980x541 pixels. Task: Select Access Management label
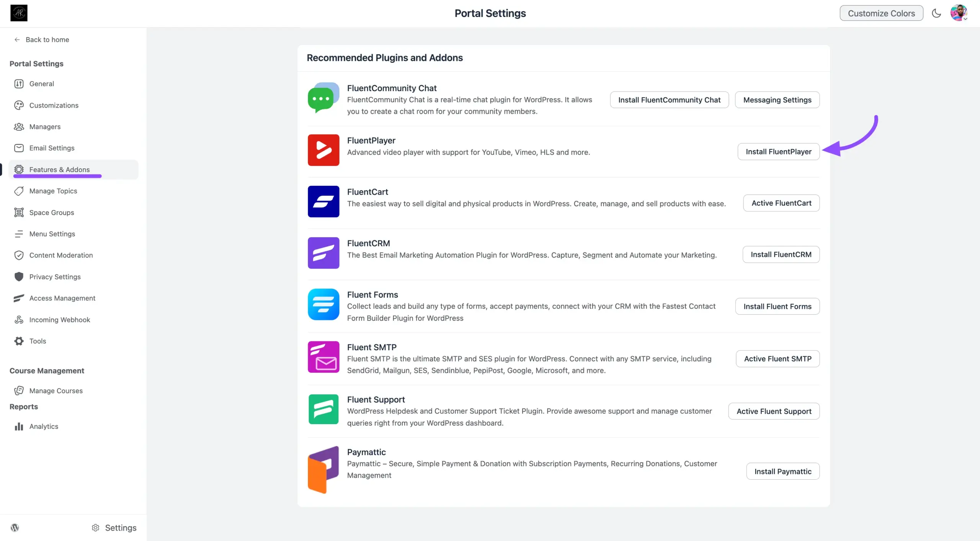[62, 298]
